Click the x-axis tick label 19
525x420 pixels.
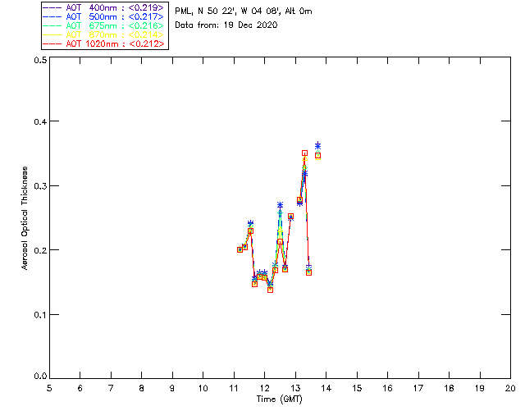[480, 388]
